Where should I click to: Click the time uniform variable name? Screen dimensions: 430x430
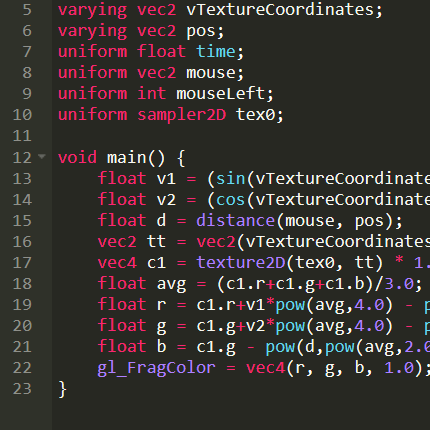[216, 52]
